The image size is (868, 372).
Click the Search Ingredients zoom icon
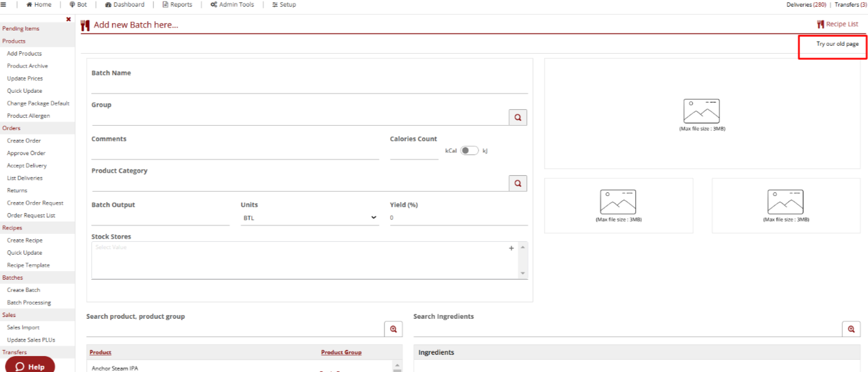(851, 329)
